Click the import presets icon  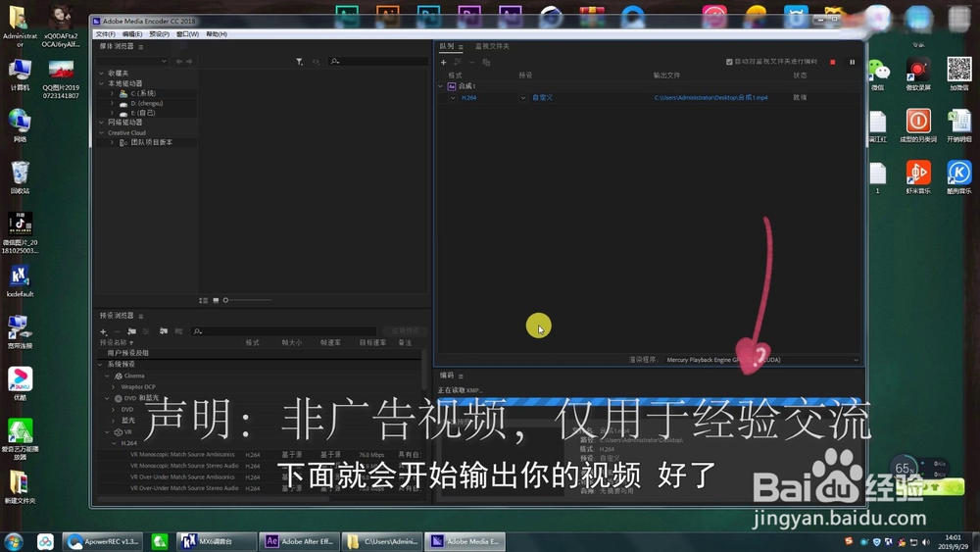[163, 331]
